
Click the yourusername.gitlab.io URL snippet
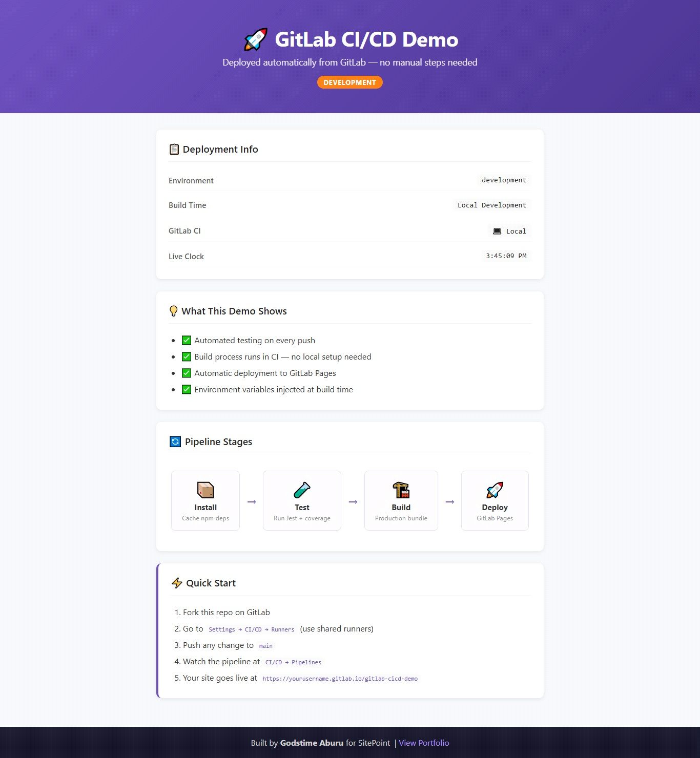click(x=340, y=679)
